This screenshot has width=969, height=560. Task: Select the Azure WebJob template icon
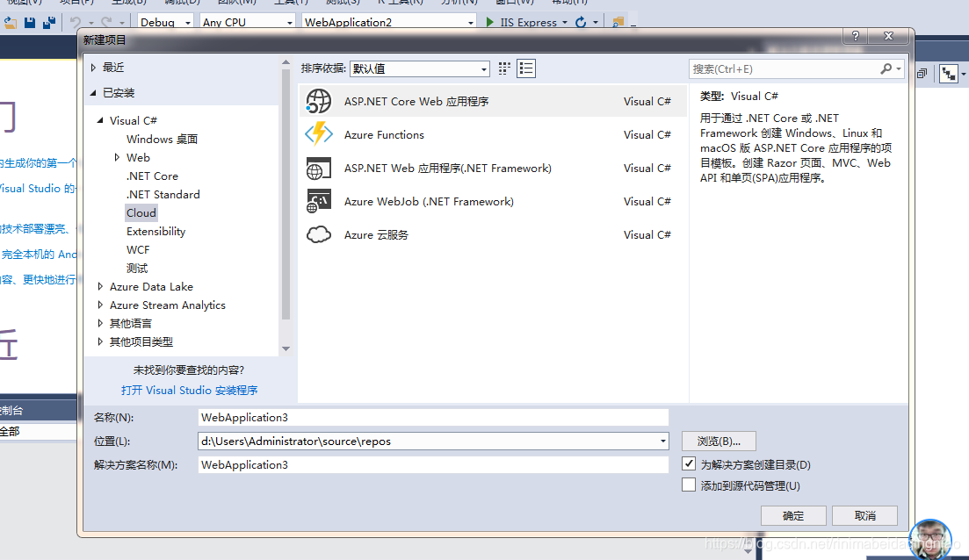[x=319, y=201]
